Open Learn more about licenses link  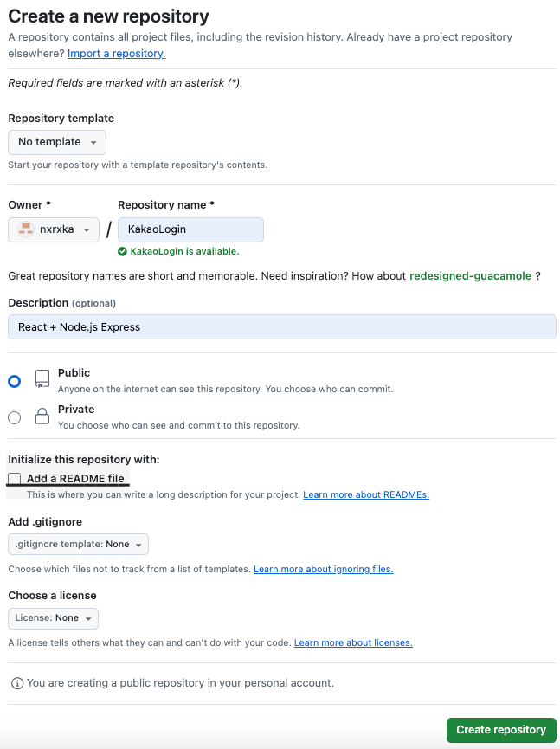pos(353,643)
